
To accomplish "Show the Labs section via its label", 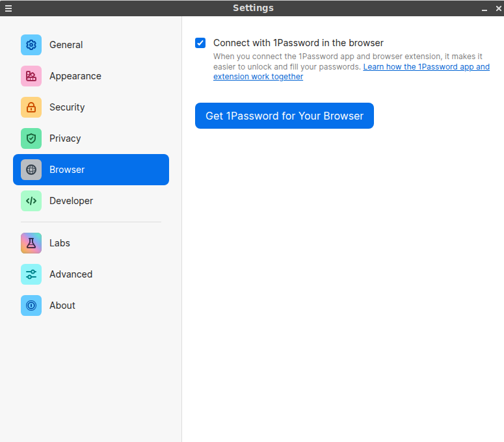I will click(60, 243).
